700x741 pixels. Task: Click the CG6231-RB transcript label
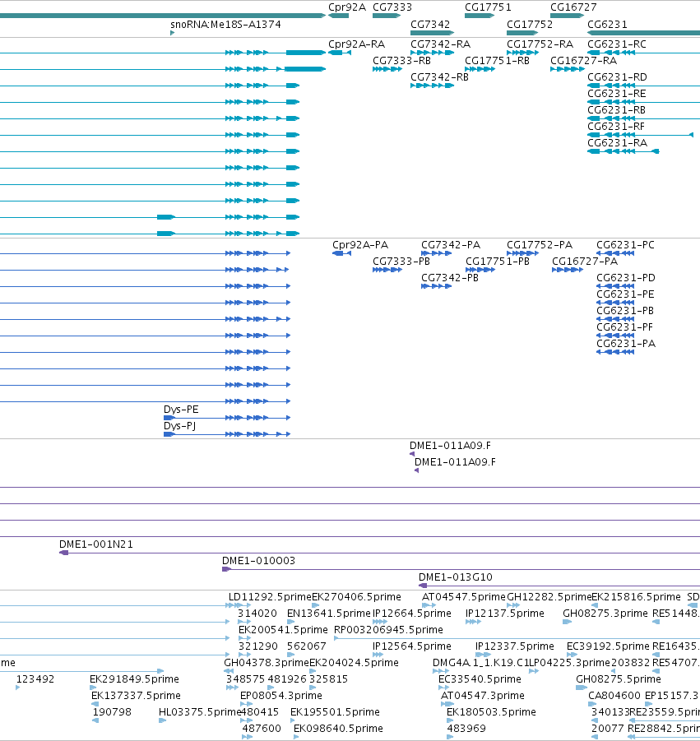coord(616,109)
